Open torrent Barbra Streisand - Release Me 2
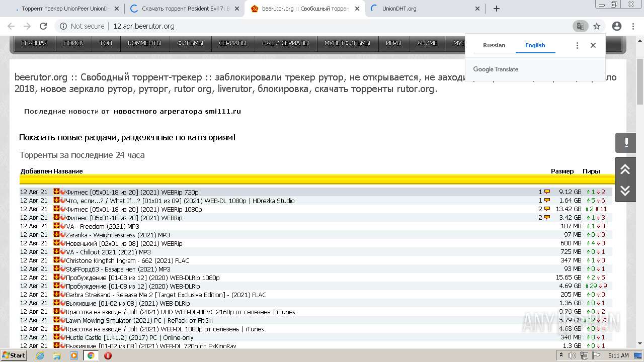This screenshot has width=644, height=362. tap(166, 295)
